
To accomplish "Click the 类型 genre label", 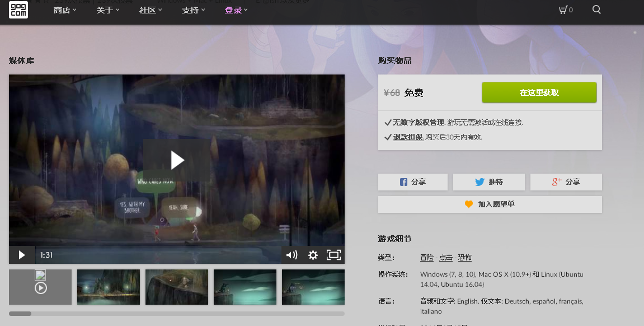I will coord(386,258).
